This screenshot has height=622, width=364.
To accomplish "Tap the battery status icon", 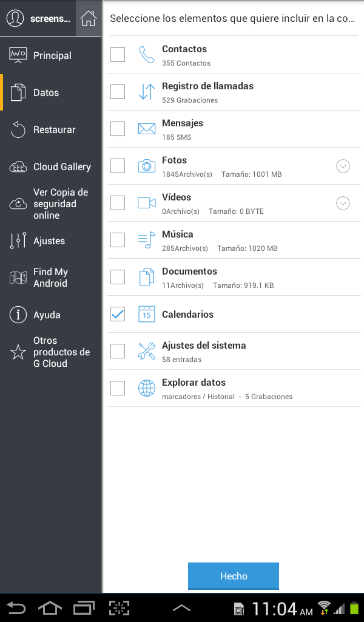I will 354,608.
